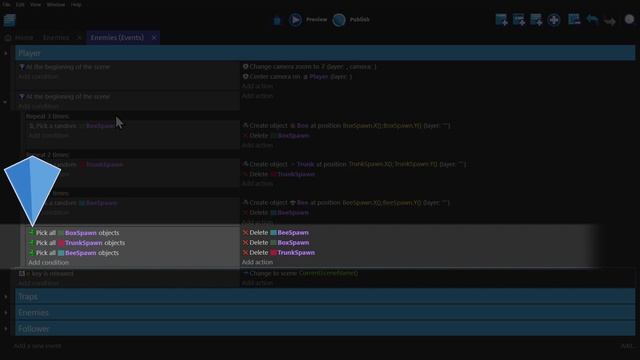Click the Publish label
Image resolution: width=640 pixels, height=360 pixels.
[x=360, y=20]
